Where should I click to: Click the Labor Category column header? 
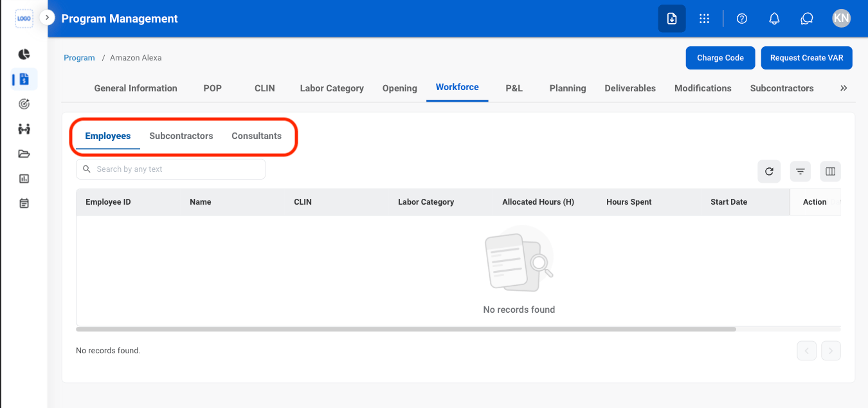click(x=426, y=202)
